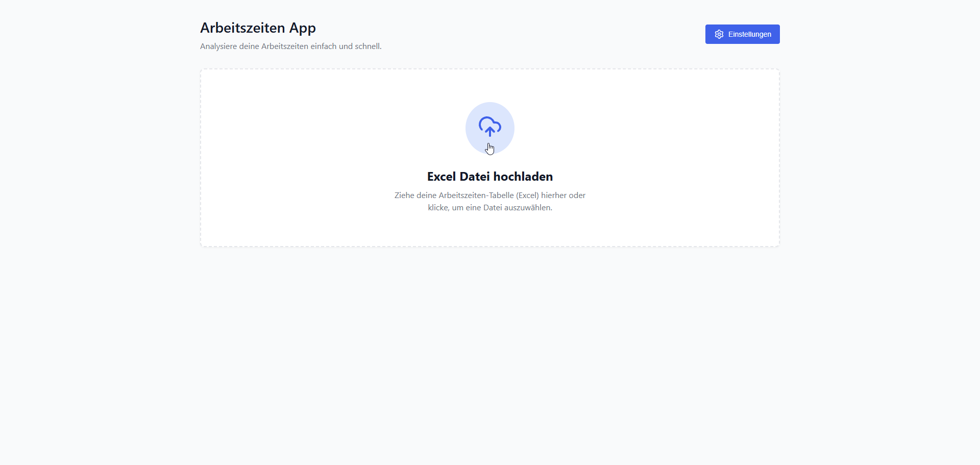Viewport: 980px width, 465px height.
Task: Click the 'Analysiere deine Arbeitszeiten' subtitle
Action: [291, 46]
